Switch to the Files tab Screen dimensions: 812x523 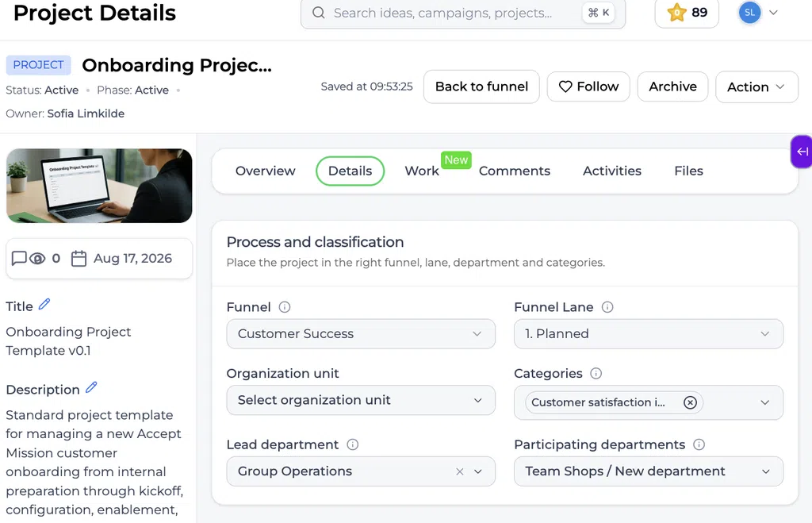point(689,171)
